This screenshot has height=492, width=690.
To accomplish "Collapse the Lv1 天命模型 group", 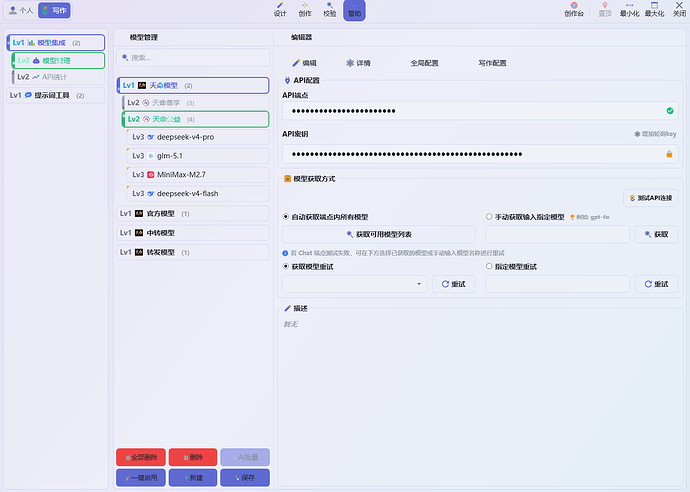I will click(193, 85).
